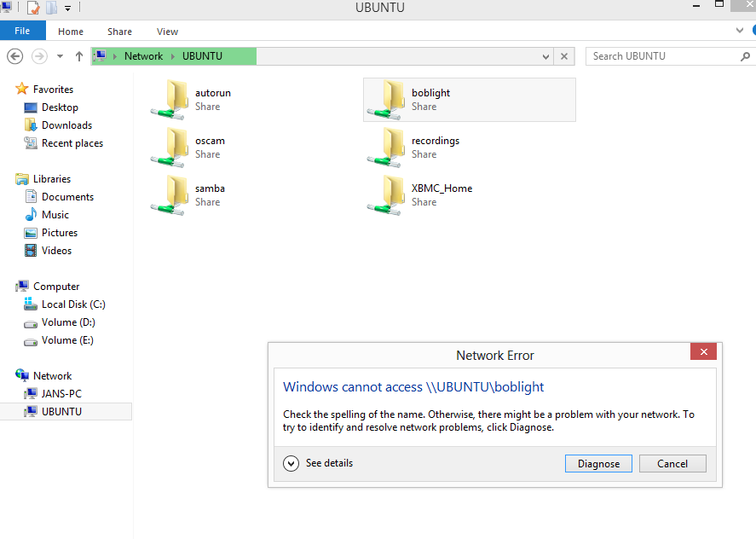Open the boblight share folder icon
756x539 pixels.
coord(386,100)
